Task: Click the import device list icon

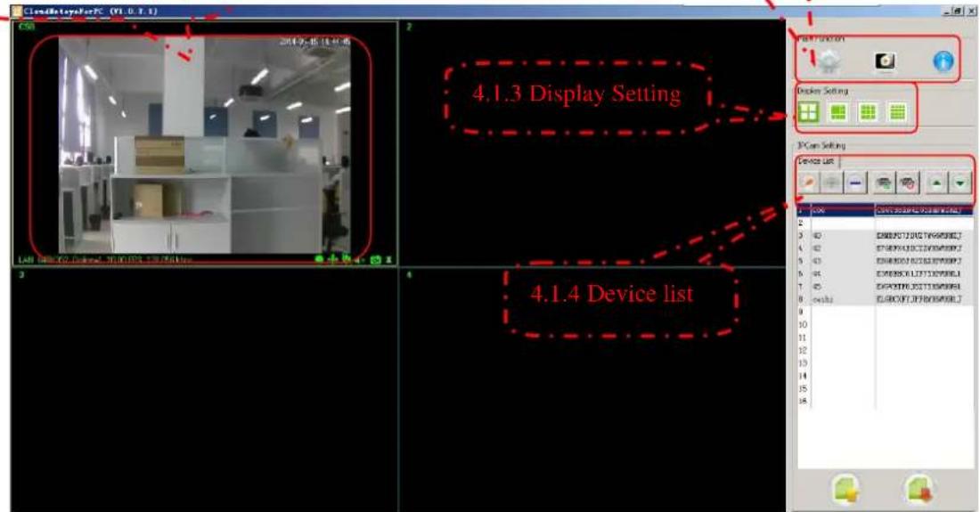Action: 845,490
